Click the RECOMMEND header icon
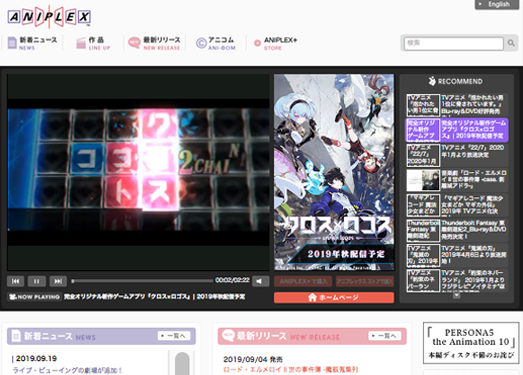The width and height of the screenshot is (523, 375). pyautogui.click(x=432, y=81)
